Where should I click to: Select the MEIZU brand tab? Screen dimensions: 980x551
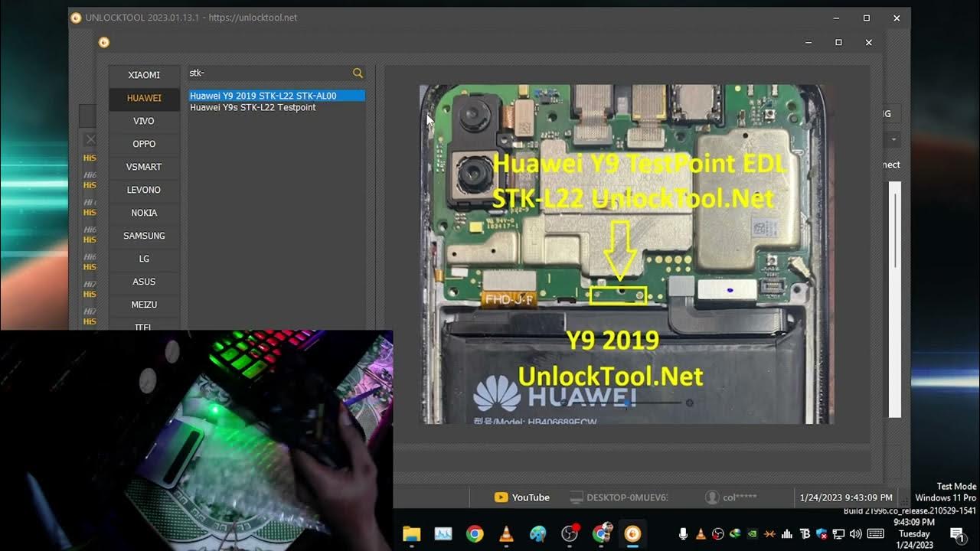pyautogui.click(x=144, y=305)
